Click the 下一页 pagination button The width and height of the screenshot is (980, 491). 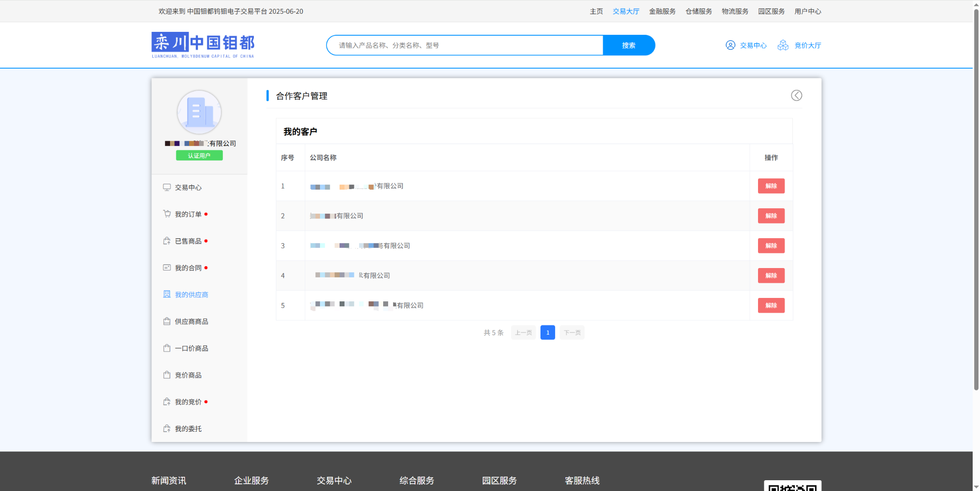572,333
